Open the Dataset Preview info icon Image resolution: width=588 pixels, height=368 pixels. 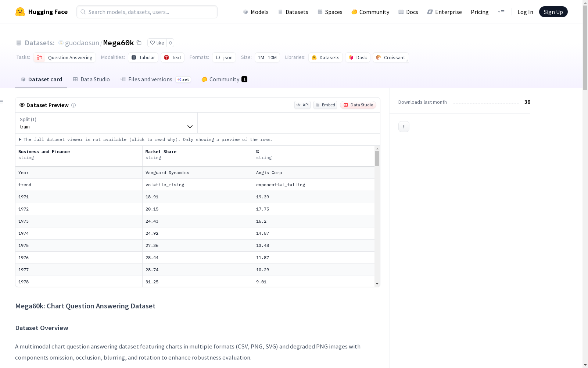coord(73,105)
